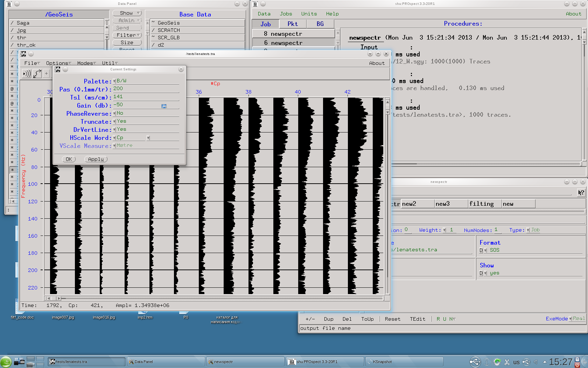
Task: Open the openSUSE start menu launcher
Action: (x=6, y=362)
